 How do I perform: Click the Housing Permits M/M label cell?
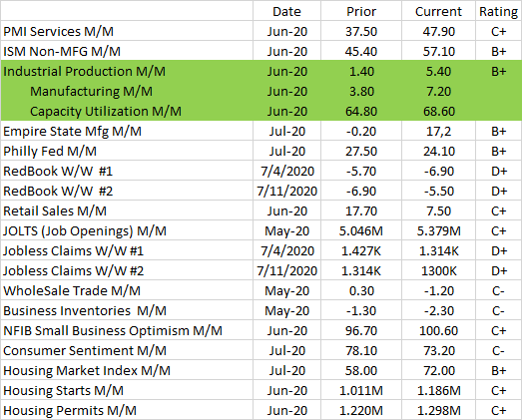pos(127,410)
